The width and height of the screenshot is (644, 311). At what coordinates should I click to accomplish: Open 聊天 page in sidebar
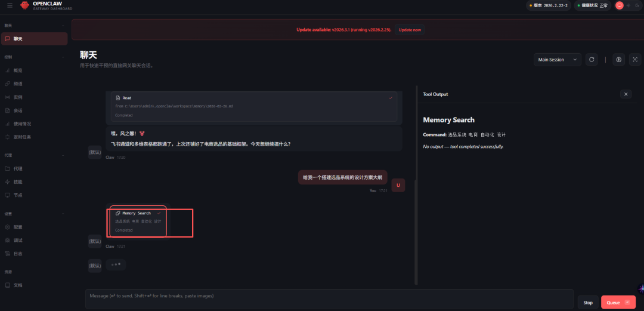34,39
